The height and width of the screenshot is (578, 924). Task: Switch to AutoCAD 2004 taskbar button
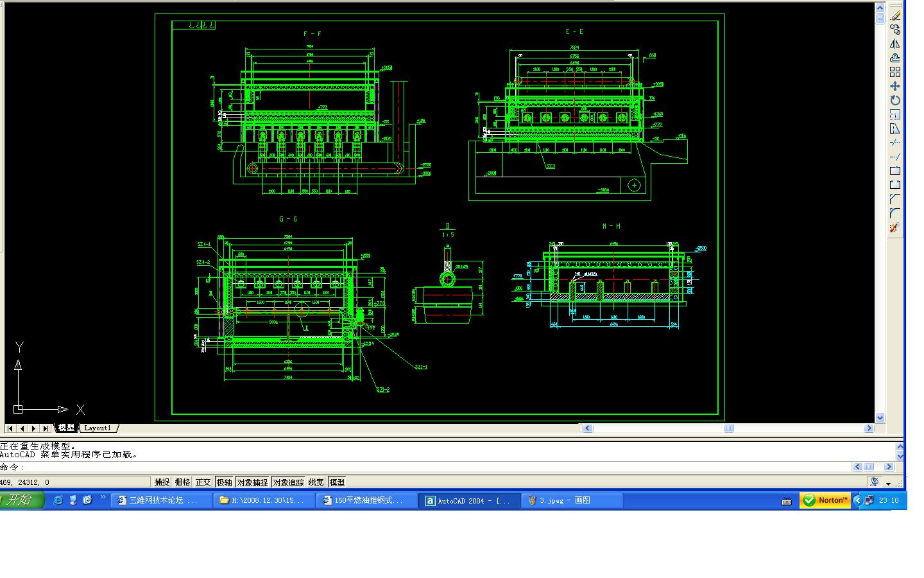coord(470,501)
